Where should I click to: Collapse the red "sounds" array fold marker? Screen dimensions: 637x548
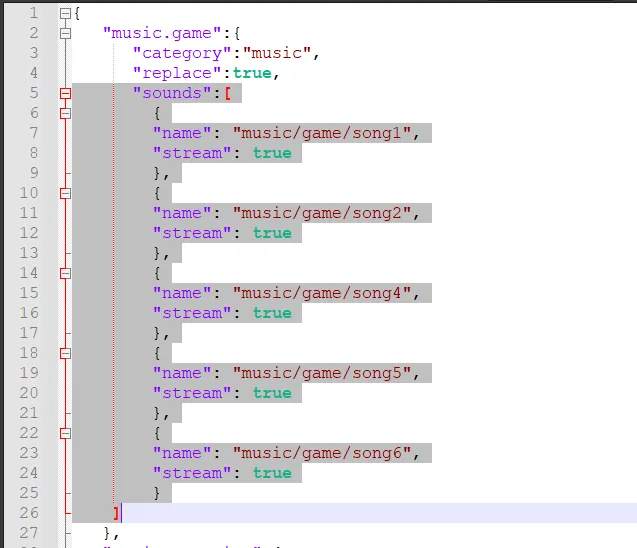pos(66,93)
